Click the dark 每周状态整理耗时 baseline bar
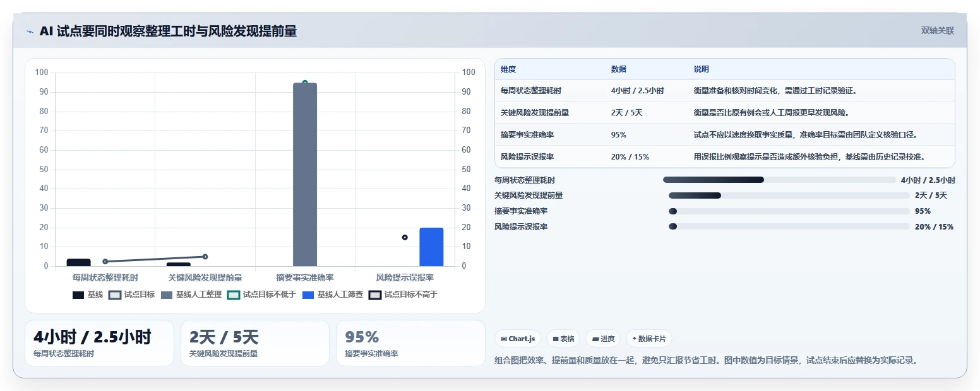 [79, 262]
